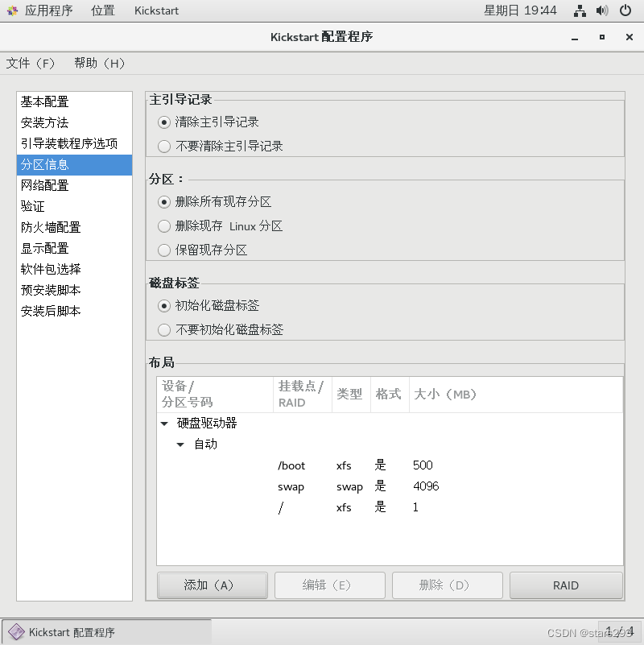Switch to 安装方法 section

coord(74,122)
